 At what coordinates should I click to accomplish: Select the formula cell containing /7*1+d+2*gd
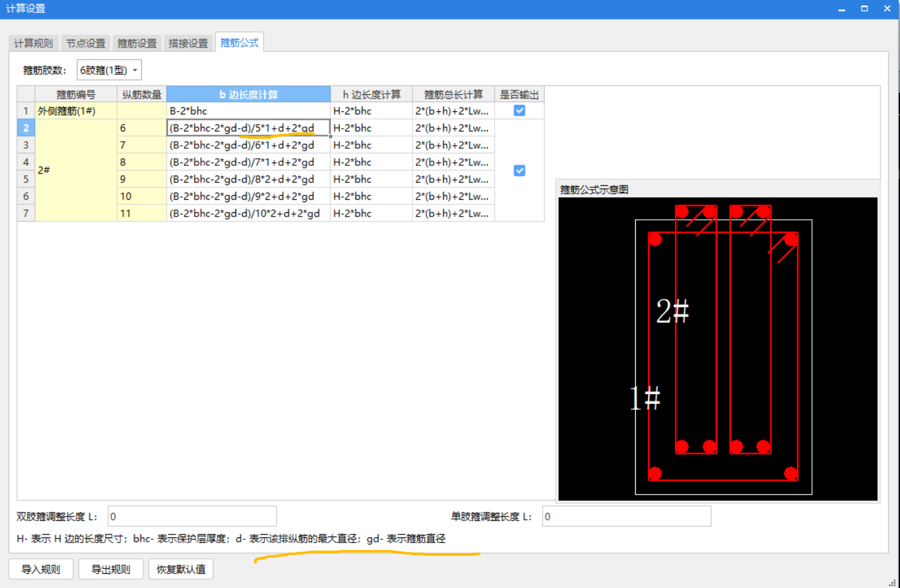tap(249, 162)
